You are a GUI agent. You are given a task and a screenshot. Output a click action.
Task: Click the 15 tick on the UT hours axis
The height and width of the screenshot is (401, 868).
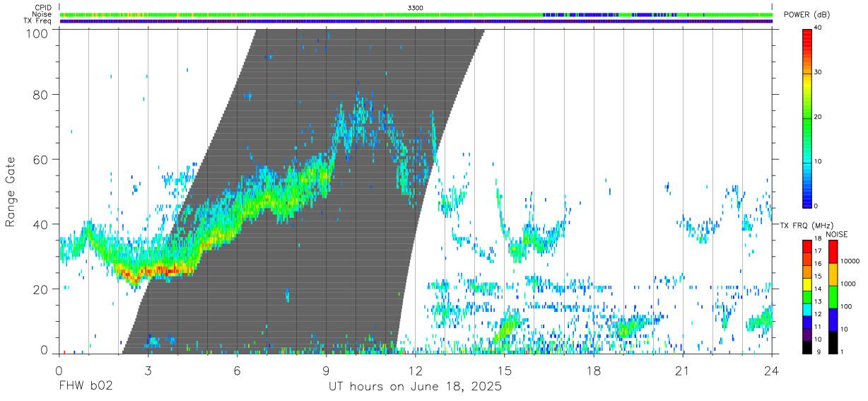(x=505, y=371)
